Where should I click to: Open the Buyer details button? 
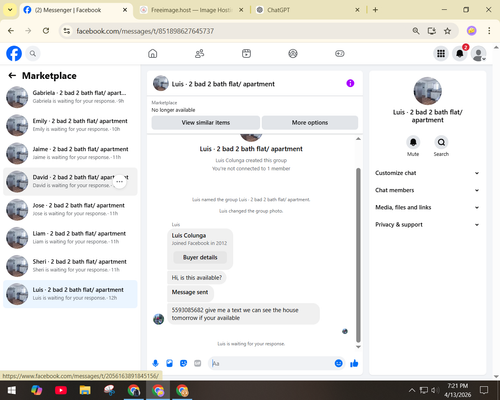pyautogui.click(x=200, y=257)
